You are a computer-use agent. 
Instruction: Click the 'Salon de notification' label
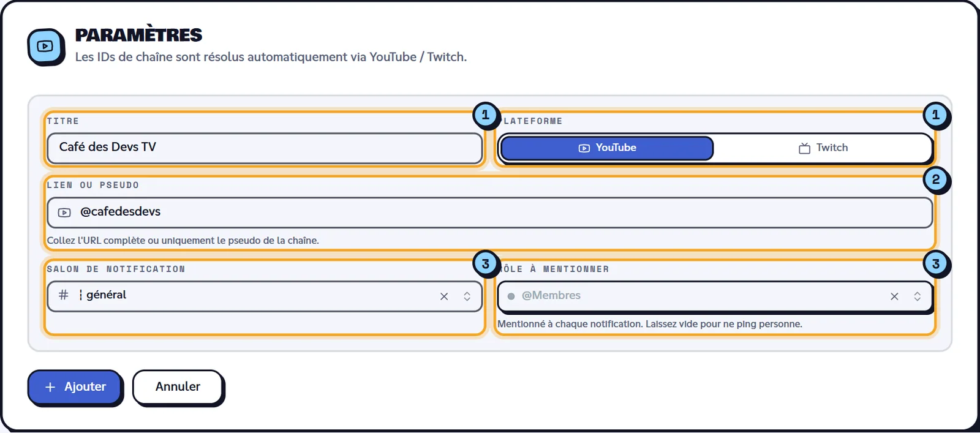[116, 269]
